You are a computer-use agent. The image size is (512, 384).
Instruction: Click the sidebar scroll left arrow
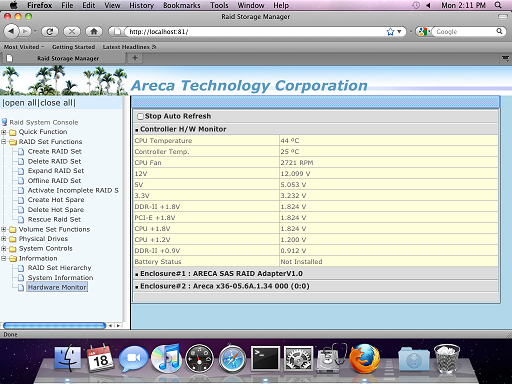pos(110,326)
